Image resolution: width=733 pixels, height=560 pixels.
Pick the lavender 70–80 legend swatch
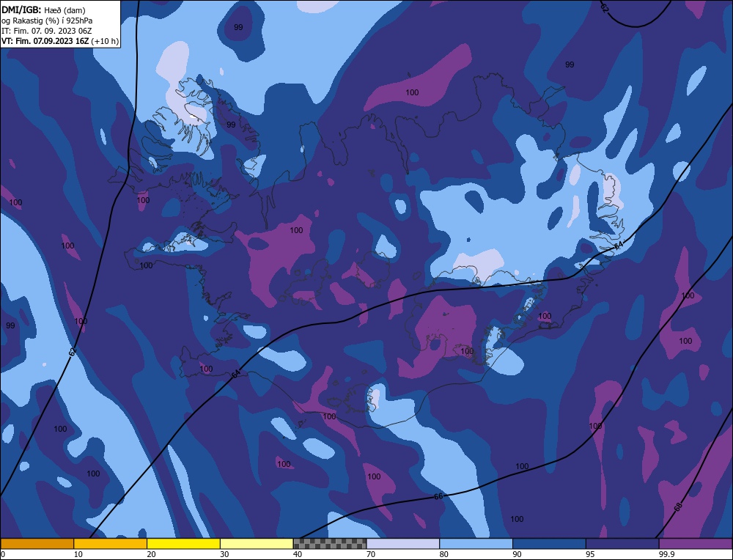(403, 544)
